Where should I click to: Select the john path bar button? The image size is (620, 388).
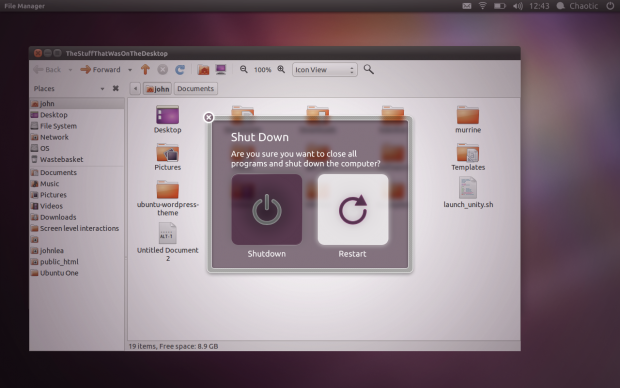click(x=157, y=89)
